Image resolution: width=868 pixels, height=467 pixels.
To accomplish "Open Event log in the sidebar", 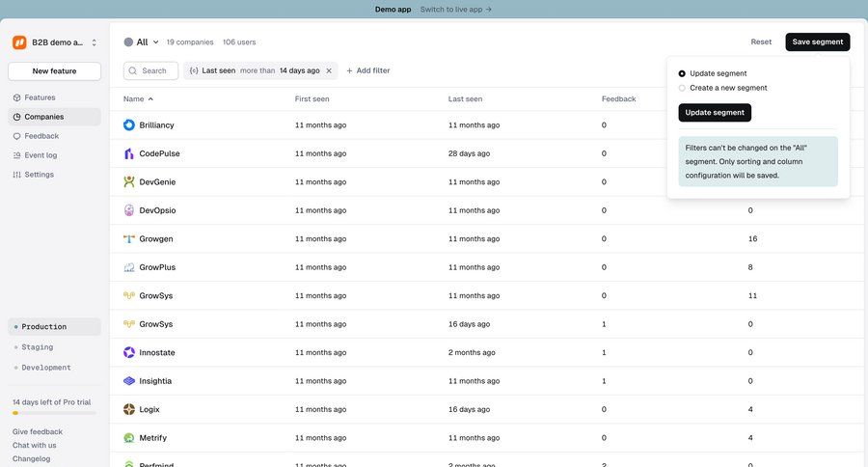I will [54, 155].
